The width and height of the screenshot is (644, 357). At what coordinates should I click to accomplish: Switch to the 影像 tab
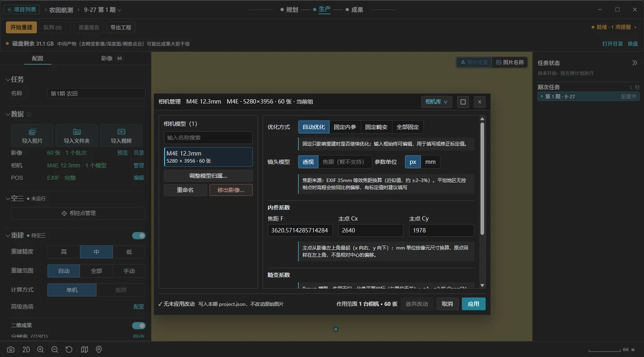point(112,58)
